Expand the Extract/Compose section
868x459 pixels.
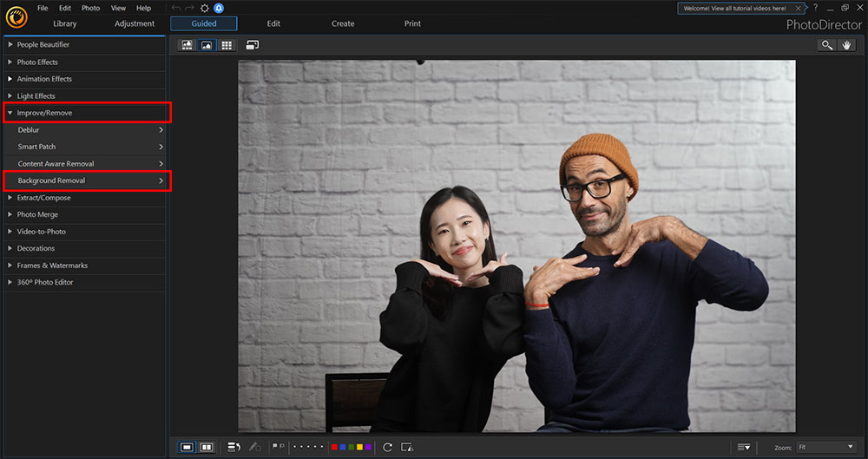click(x=85, y=198)
